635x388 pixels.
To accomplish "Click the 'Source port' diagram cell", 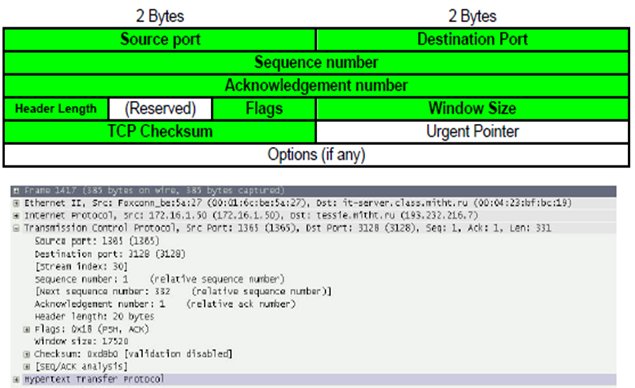I will pyautogui.click(x=160, y=40).
